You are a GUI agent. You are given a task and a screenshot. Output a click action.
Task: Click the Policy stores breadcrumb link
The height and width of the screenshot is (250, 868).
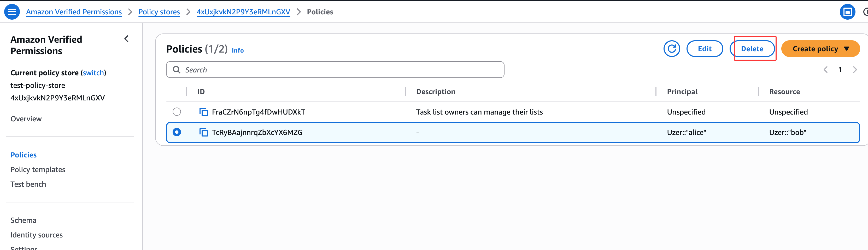159,12
